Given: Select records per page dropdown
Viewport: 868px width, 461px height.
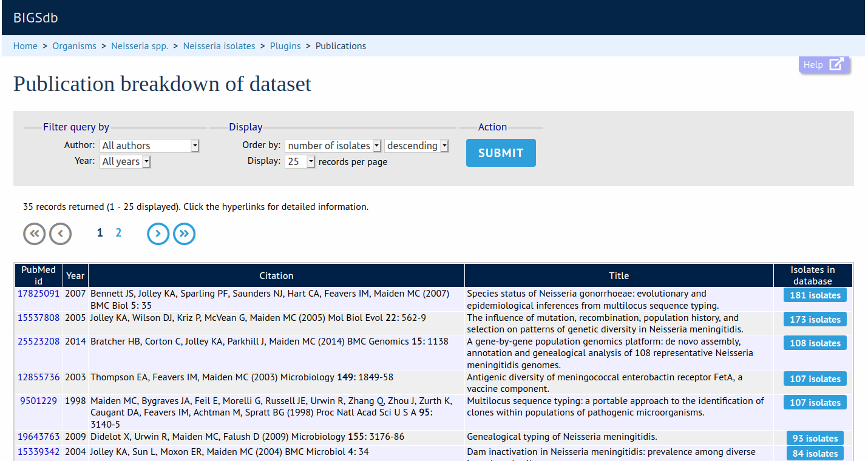Looking at the screenshot, I should coord(300,161).
